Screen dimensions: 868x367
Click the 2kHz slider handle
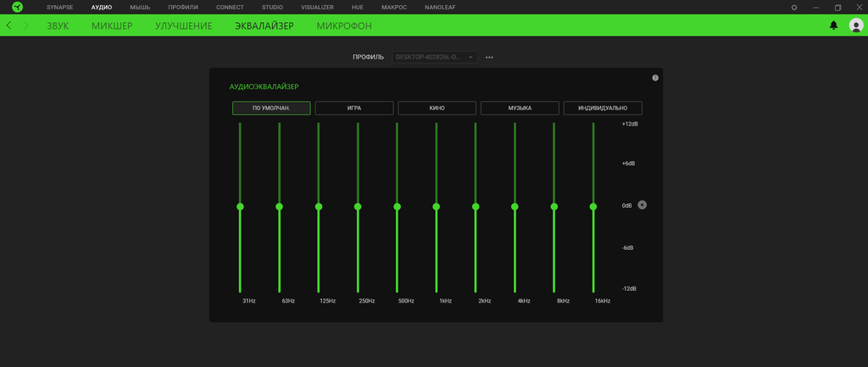click(x=475, y=207)
